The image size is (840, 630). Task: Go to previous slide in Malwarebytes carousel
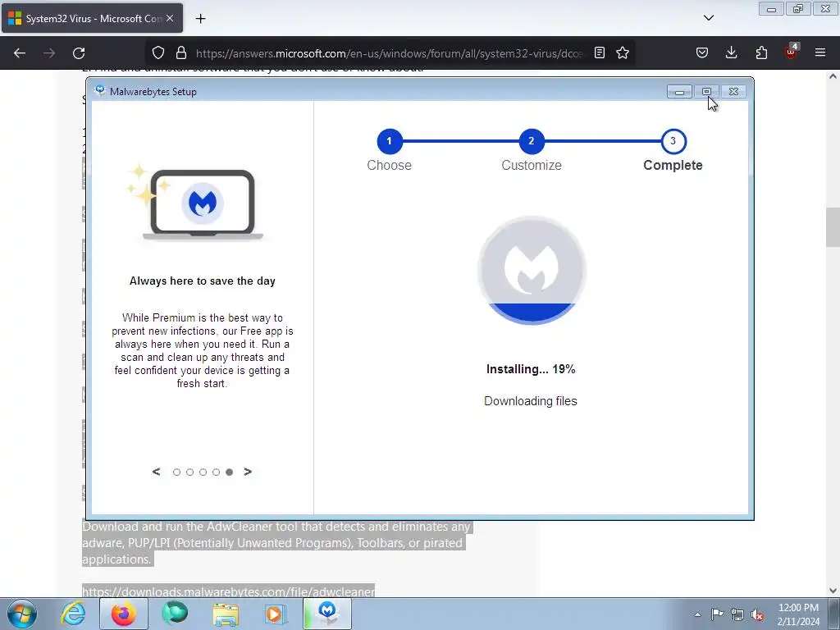(x=156, y=472)
